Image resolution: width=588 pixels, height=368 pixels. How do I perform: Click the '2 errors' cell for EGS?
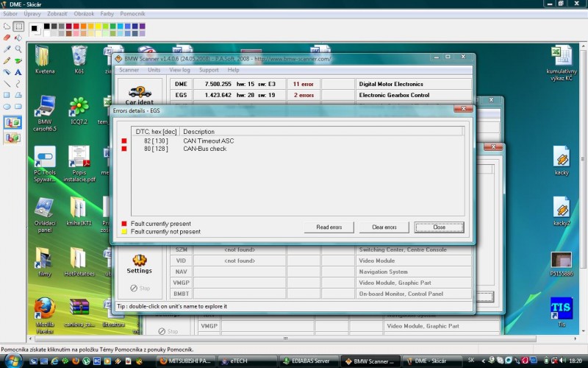(x=304, y=95)
